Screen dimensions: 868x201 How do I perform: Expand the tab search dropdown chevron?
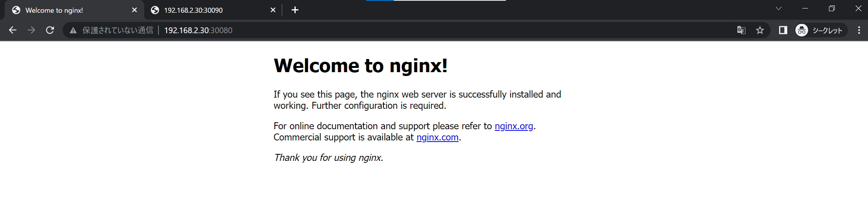tap(779, 8)
